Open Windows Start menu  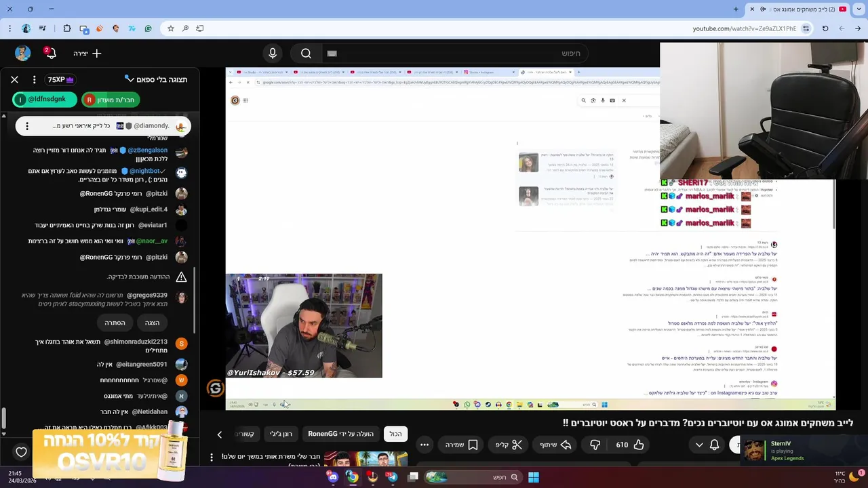534,477
